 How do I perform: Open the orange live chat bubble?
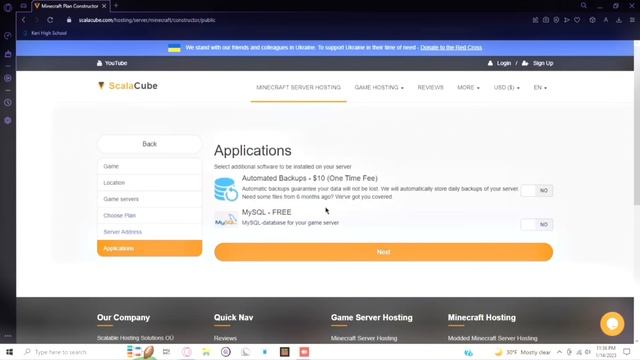pos(612,324)
